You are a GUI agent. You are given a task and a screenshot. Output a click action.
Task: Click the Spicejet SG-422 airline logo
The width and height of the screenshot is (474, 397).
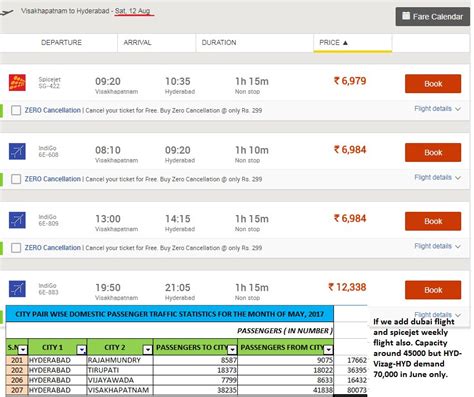[17, 83]
